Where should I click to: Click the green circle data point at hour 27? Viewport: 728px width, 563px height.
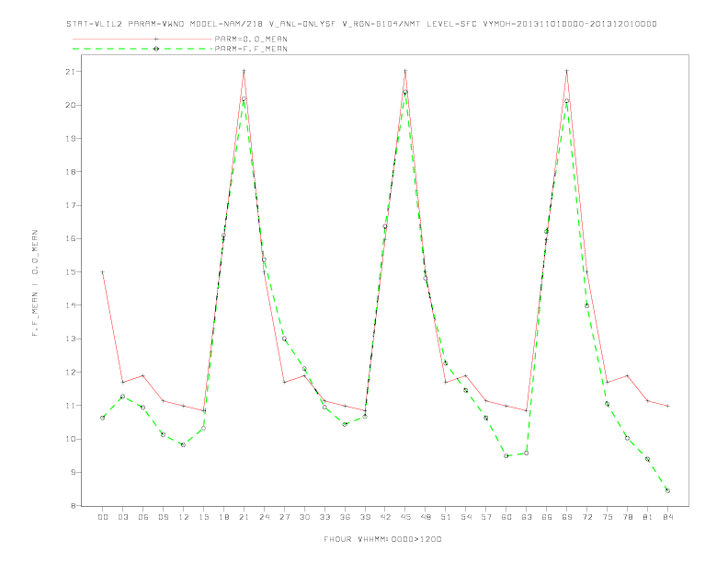[x=284, y=339]
